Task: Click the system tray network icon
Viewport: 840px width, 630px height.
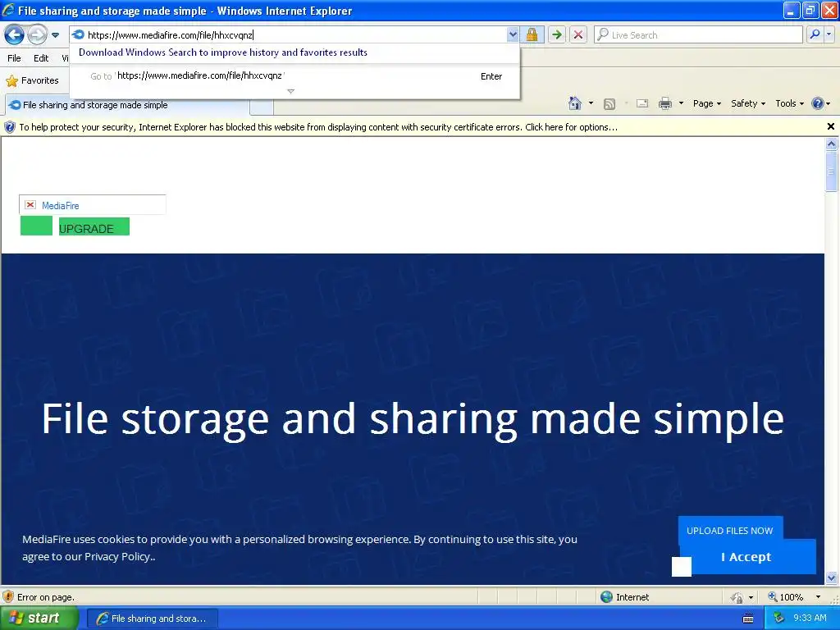Action: [x=779, y=619]
